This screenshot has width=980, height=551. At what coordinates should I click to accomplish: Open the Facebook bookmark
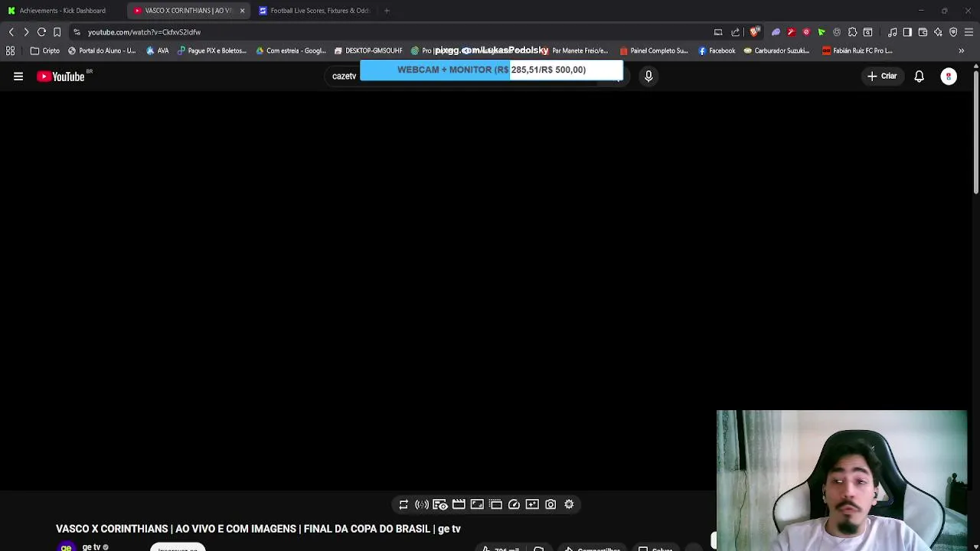[717, 51]
